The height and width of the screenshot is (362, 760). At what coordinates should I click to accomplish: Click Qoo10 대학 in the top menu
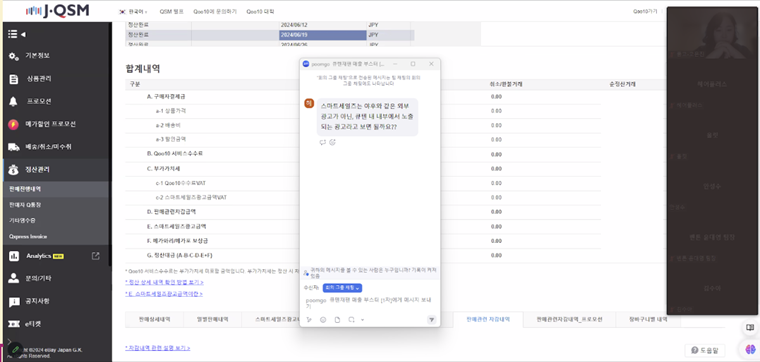(260, 11)
